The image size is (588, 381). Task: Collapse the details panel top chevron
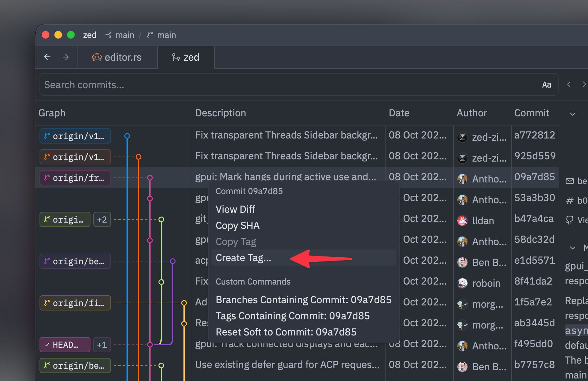(x=573, y=114)
